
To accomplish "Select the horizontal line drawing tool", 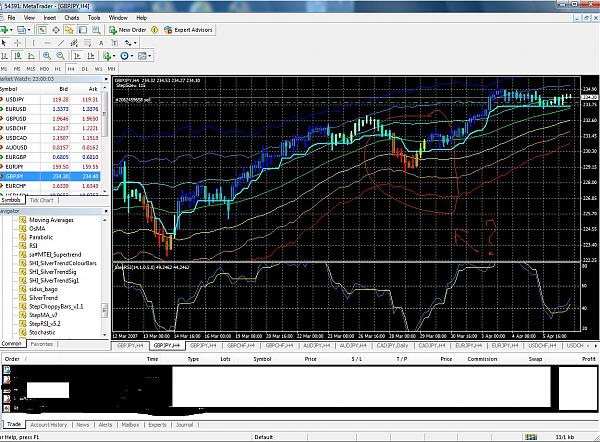I will click(47, 43).
